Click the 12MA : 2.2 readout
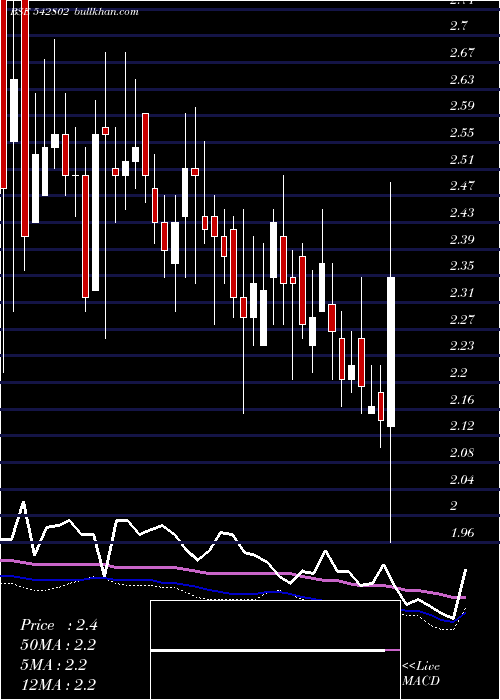Image resolution: width=500 pixels, height=700 pixels. point(58,684)
